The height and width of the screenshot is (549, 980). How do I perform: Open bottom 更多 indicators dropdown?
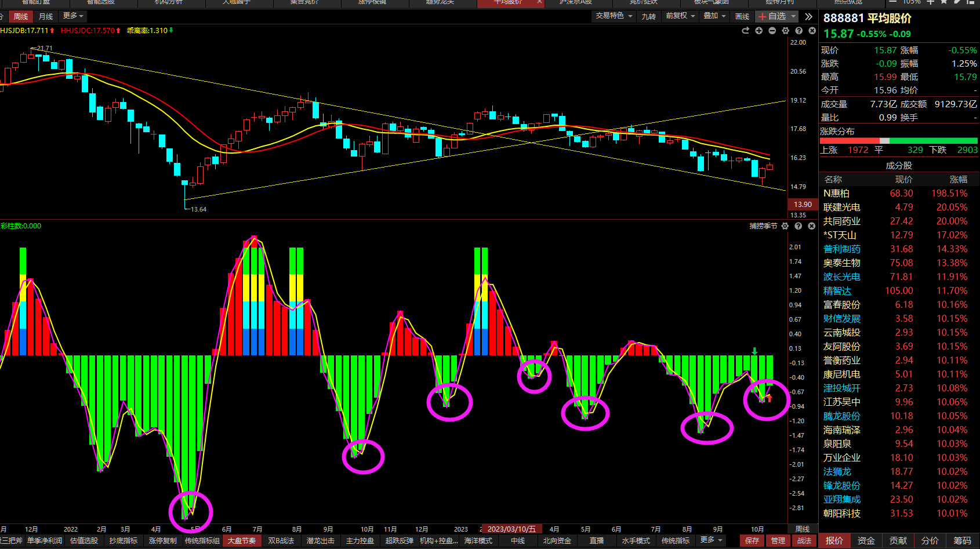[712, 540]
